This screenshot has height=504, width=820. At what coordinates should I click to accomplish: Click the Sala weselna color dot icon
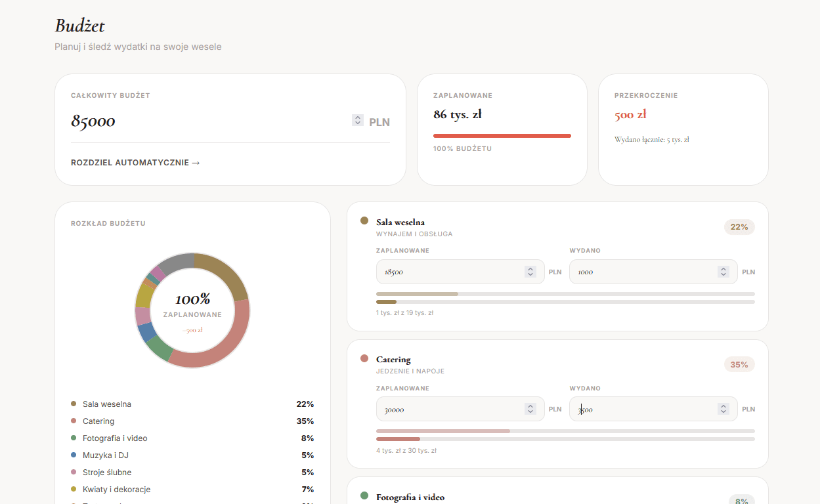click(364, 221)
